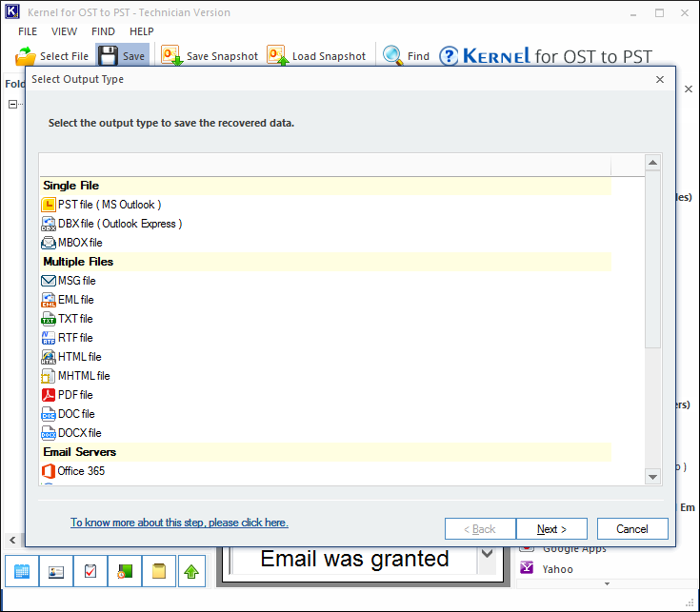Select the HTML file icon
Viewport: 700px width, 612px height.
click(49, 357)
